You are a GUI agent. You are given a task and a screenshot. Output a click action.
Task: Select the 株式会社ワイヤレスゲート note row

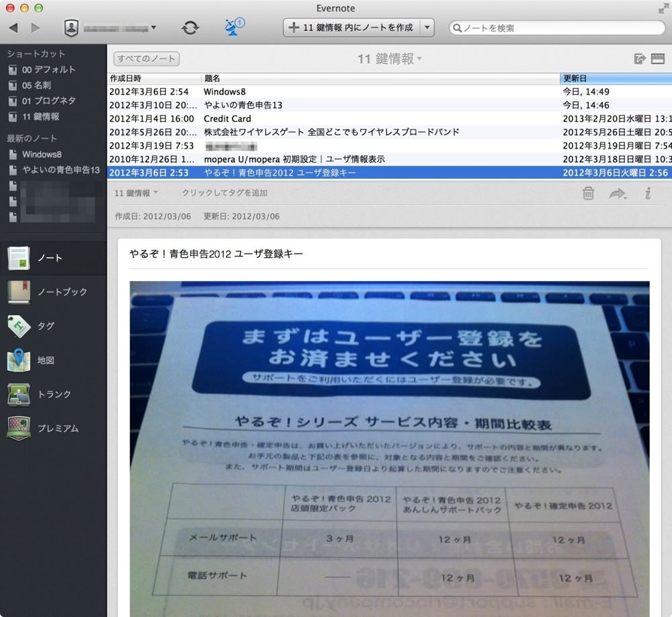(390, 132)
